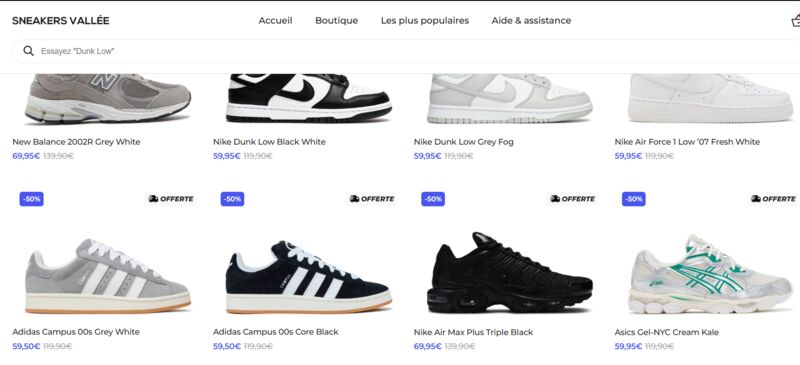Screen dimensions: 800x365
Task: Open Les plus populaires page
Action: [424, 20]
